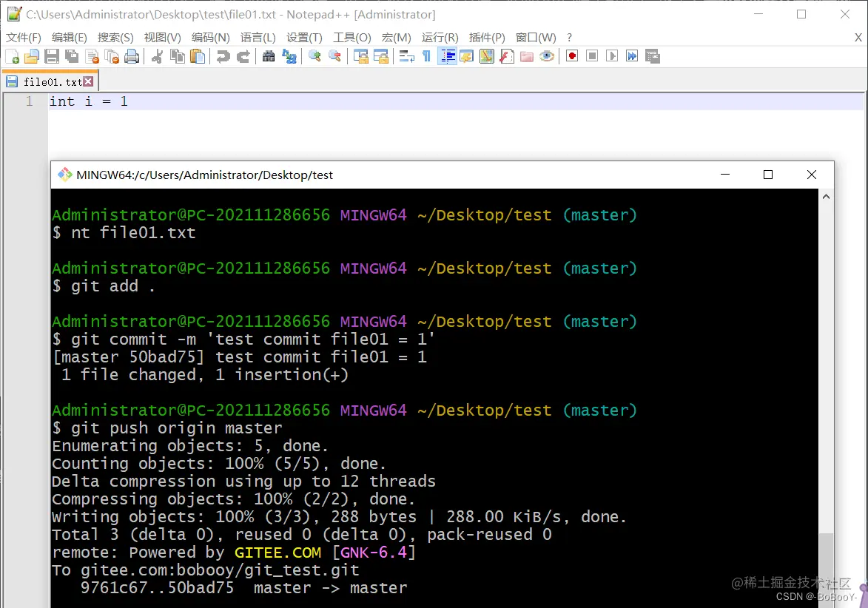
Task: Toggle synchronized vertical scrolling
Action: click(361, 56)
